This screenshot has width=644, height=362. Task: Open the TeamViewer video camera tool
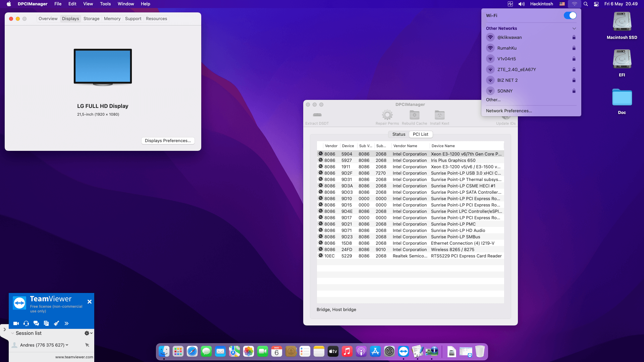(x=16, y=323)
